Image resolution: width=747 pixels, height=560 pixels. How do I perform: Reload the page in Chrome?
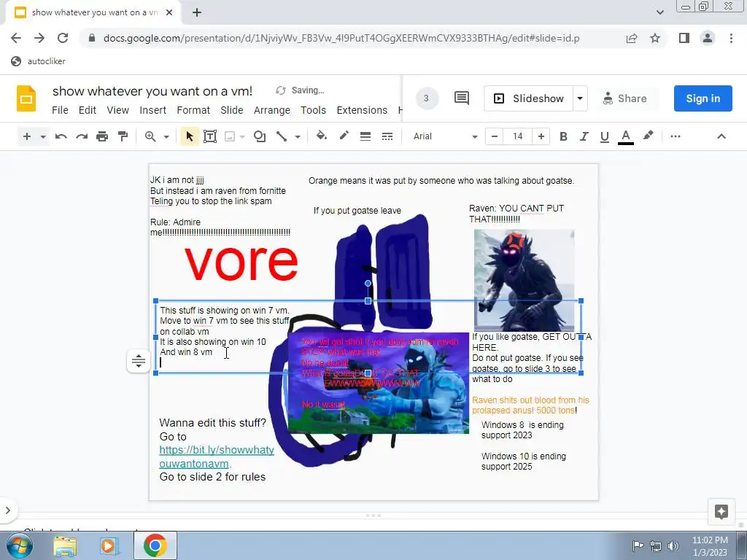pyautogui.click(x=63, y=38)
